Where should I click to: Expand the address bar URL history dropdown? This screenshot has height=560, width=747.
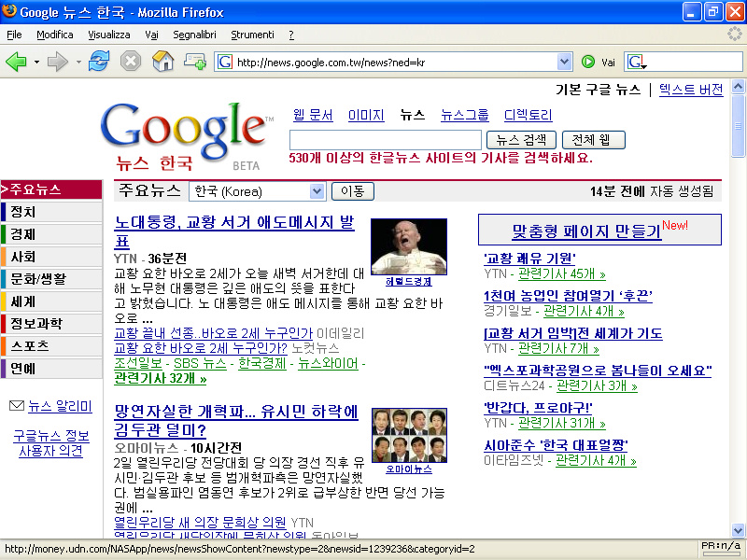[x=564, y=62]
